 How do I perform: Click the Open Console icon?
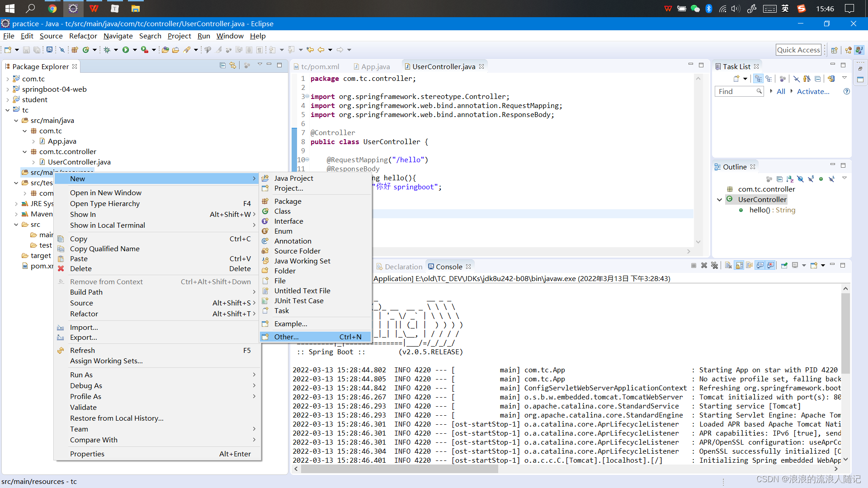[x=814, y=266]
